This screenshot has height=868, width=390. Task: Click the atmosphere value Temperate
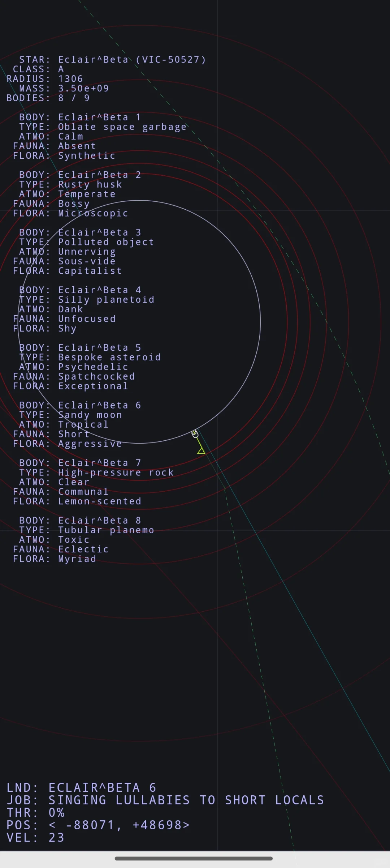[87, 194]
